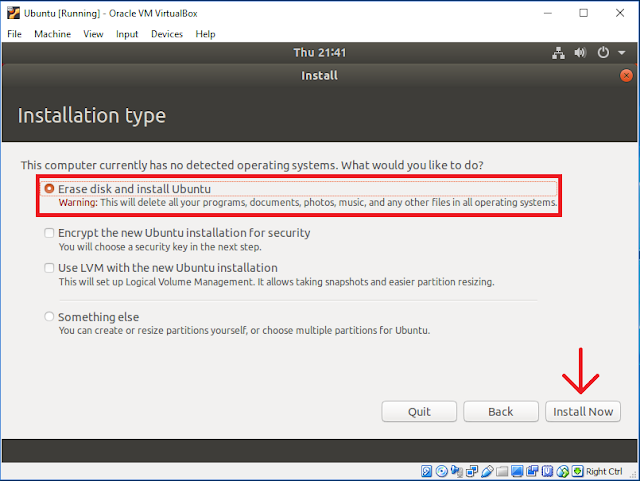Click the Back button
This screenshot has width=640, height=481.
pos(501,411)
